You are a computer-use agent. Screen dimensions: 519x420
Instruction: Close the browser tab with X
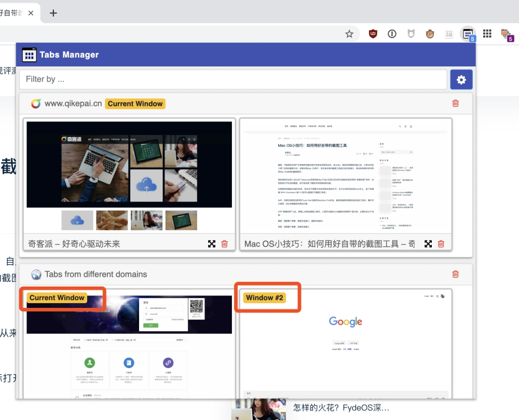31,13
